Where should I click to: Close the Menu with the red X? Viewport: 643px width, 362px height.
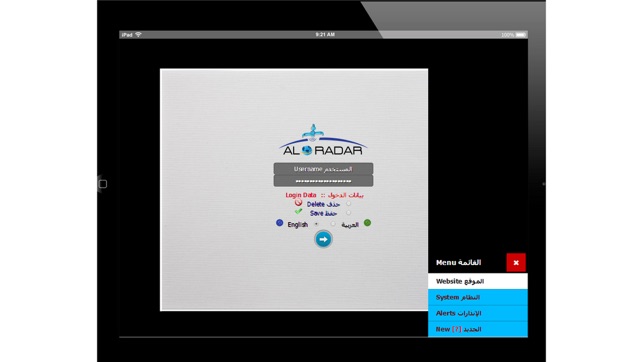[x=516, y=262]
